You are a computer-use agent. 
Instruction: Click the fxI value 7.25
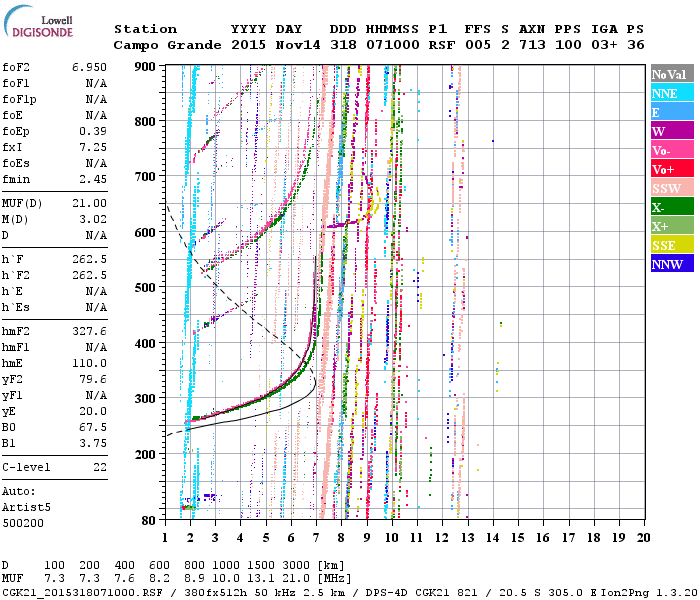click(93, 147)
